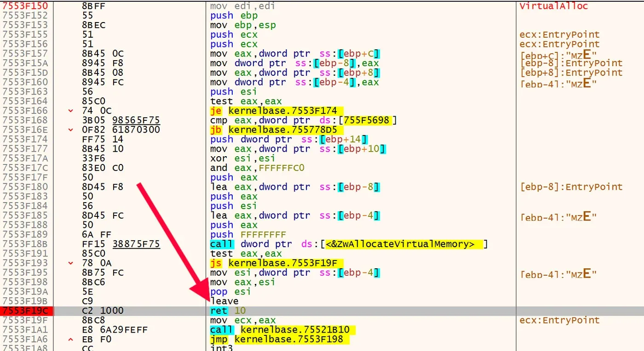644x351 pixels.
Task: Select 'push dword ptr ss:[ebp+14]' instruction
Action: click(x=288, y=139)
